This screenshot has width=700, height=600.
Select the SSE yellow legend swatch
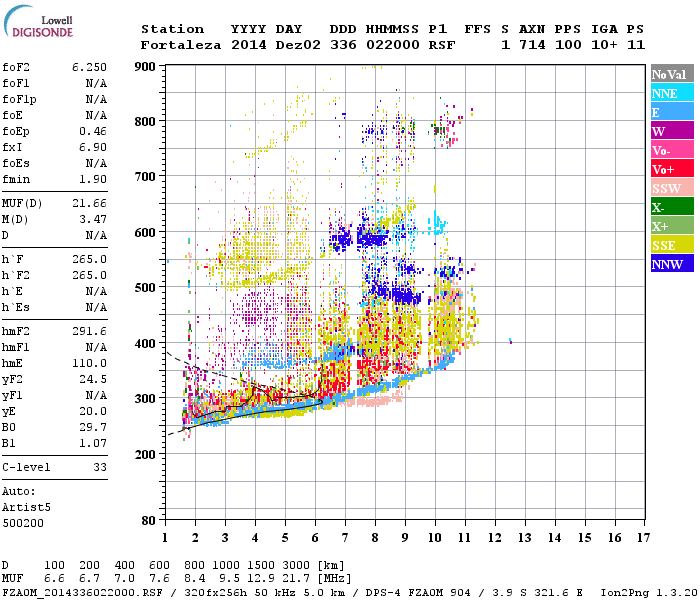pos(672,245)
